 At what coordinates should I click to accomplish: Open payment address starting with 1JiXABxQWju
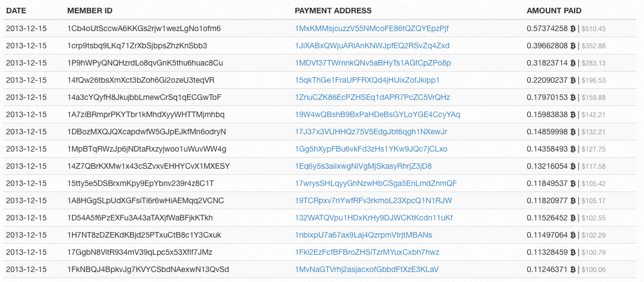(x=372, y=46)
